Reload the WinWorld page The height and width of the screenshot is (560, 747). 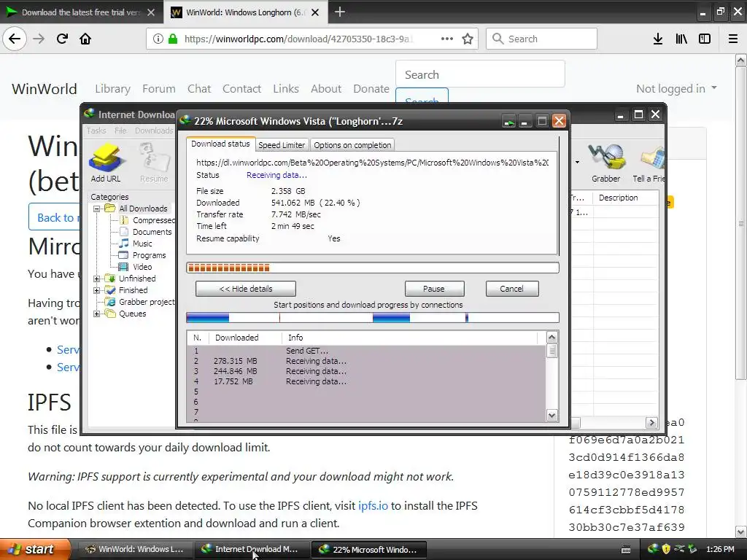[62, 39]
